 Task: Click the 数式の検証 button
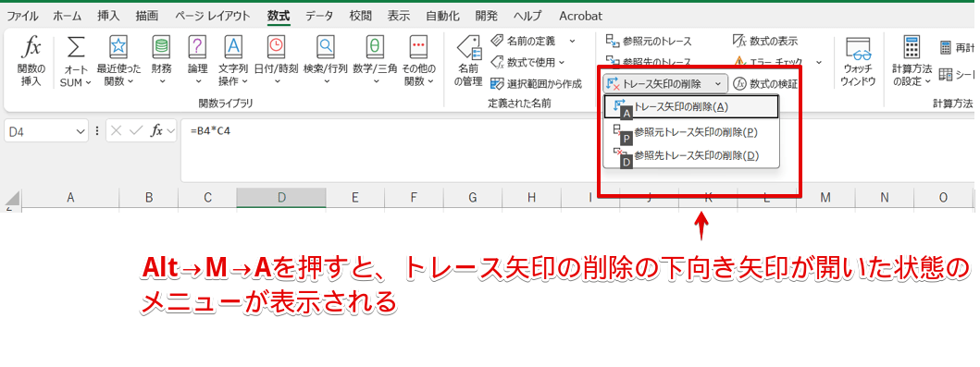[x=765, y=83]
